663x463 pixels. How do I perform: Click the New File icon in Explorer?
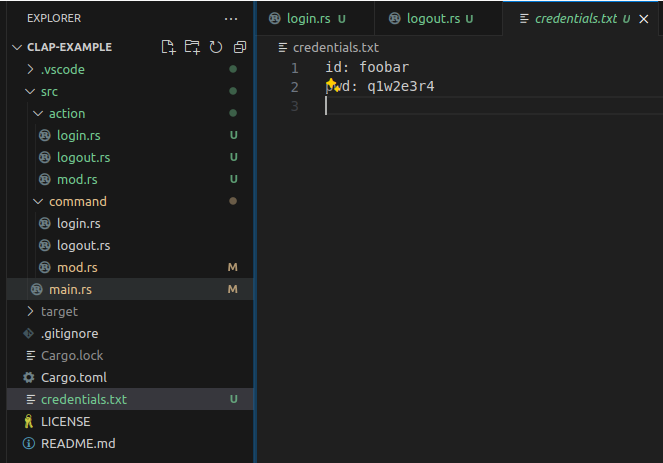[168, 47]
